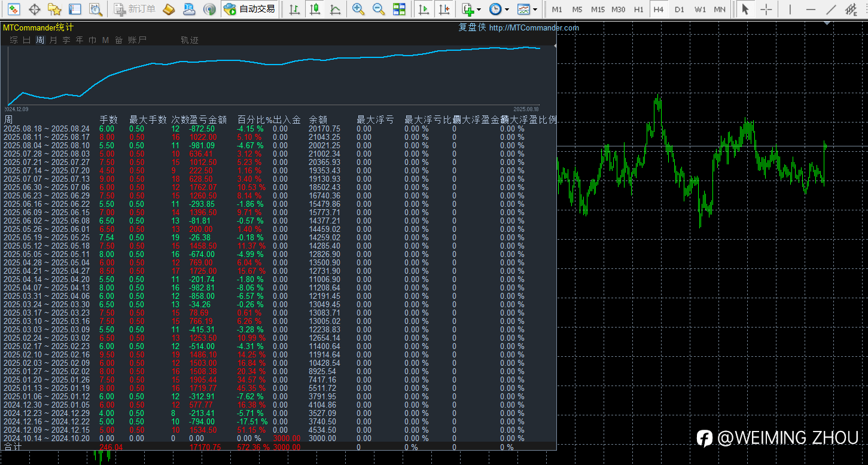Select the M15 timeframe
The width and height of the screenshot is (868, 465).
pyautogui.click(x=598, y=10)
